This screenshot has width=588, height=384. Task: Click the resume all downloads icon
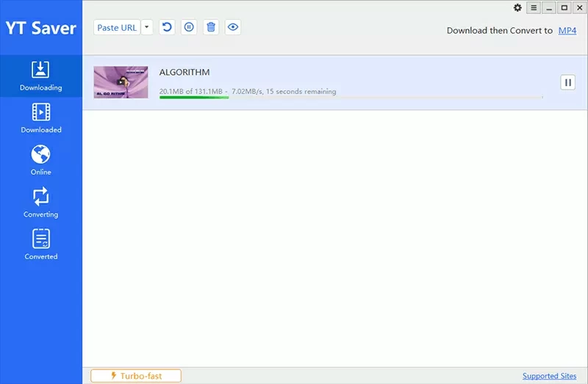(167, 27)
